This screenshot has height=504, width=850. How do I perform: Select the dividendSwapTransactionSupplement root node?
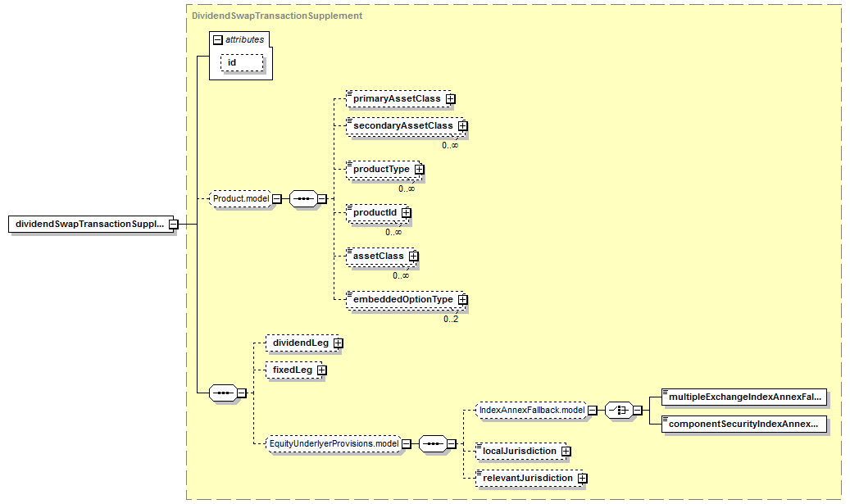coord(91,225)
